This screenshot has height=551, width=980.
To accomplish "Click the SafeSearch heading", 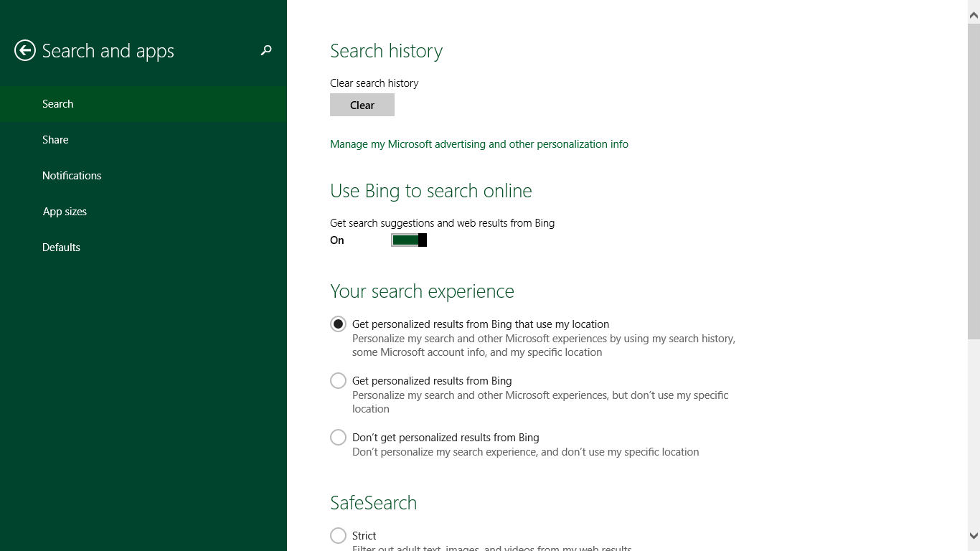I will pos(373,503).
